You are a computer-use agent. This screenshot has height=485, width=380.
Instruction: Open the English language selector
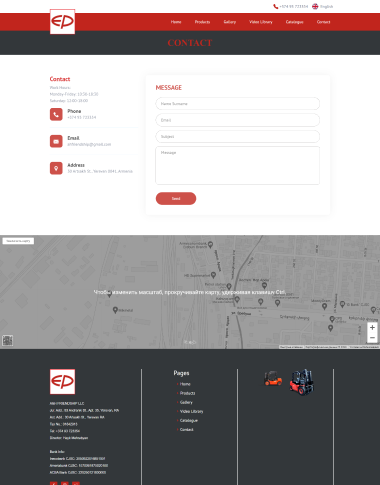[326, 6]
